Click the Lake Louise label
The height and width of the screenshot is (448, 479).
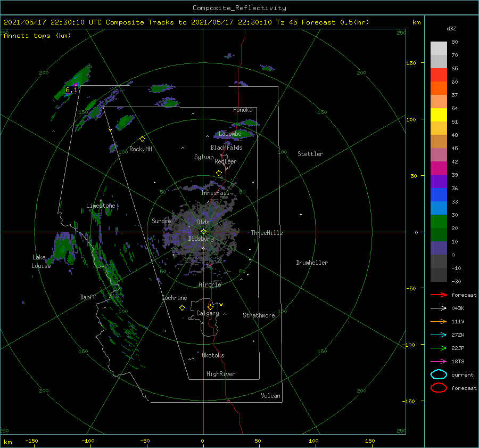point(41,262)
